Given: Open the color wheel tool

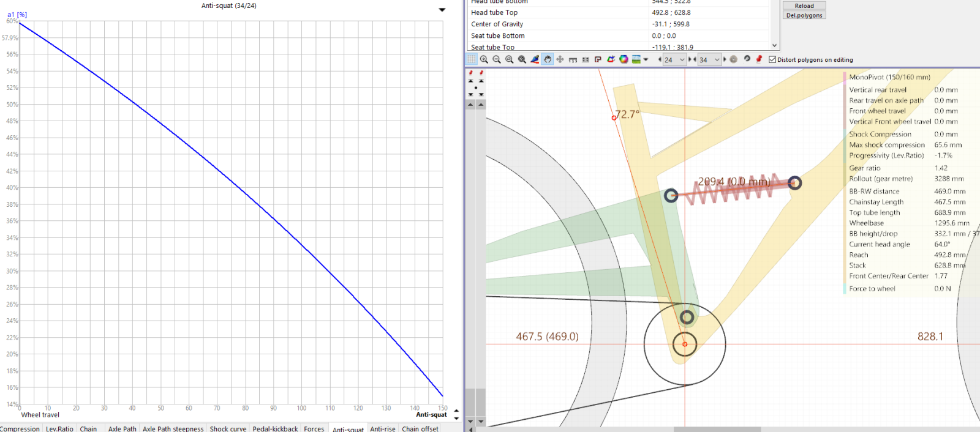Looking at the screenshot, I should [x=624, y=59].
